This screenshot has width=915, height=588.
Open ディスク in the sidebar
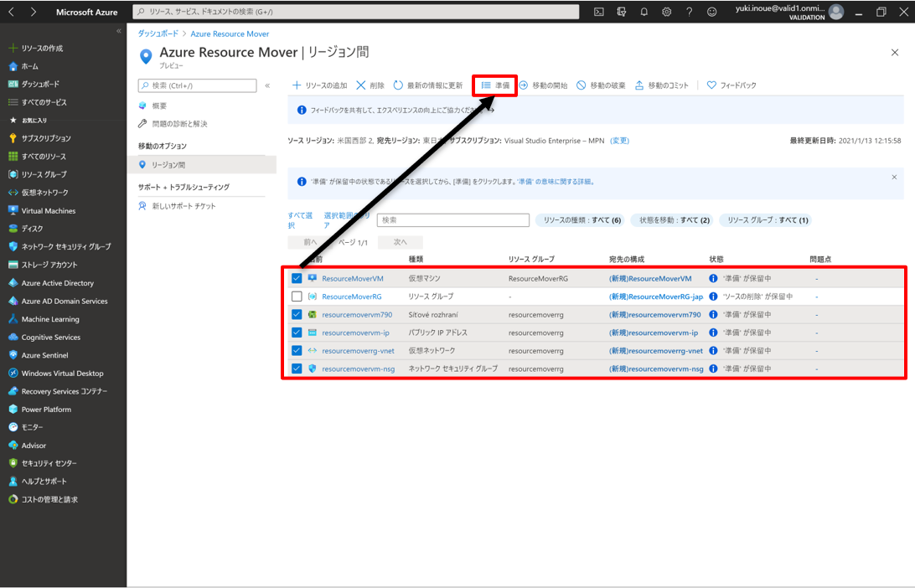tap(26, 229)
